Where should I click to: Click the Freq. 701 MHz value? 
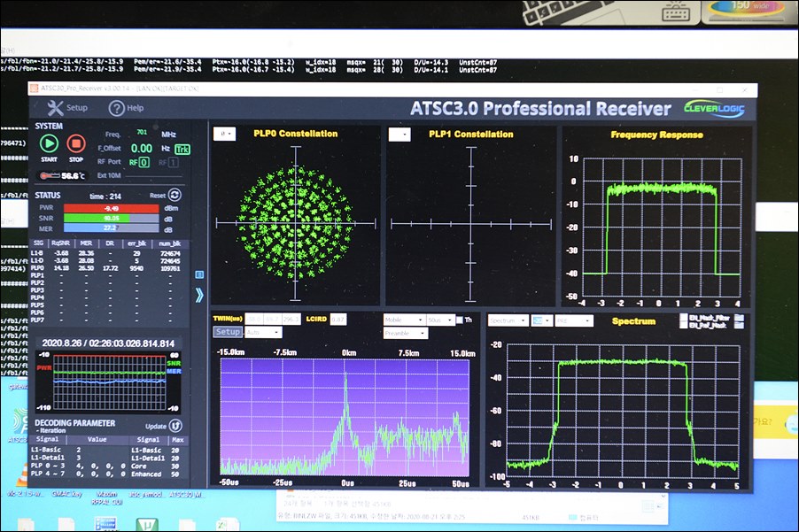pos(142,133)
